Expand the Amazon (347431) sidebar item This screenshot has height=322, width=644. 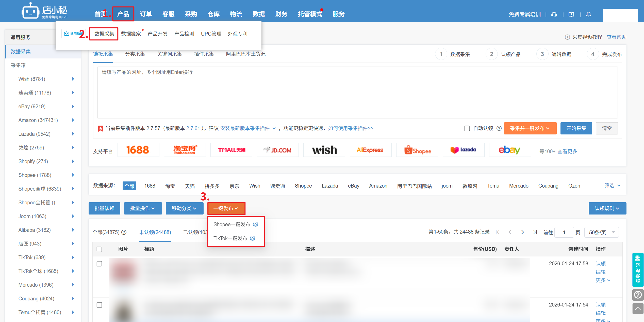pyautogui.click(x=73, y=120)
